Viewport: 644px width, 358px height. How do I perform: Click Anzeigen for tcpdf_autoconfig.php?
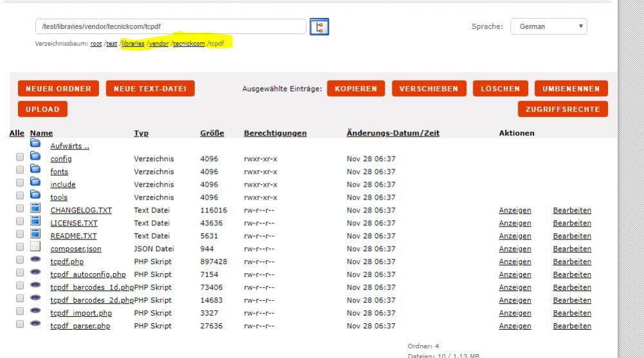(x=515, y=274)
